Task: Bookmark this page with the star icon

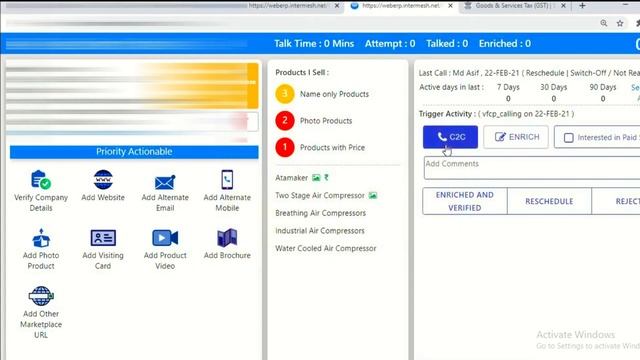Action: click(620, 23)
